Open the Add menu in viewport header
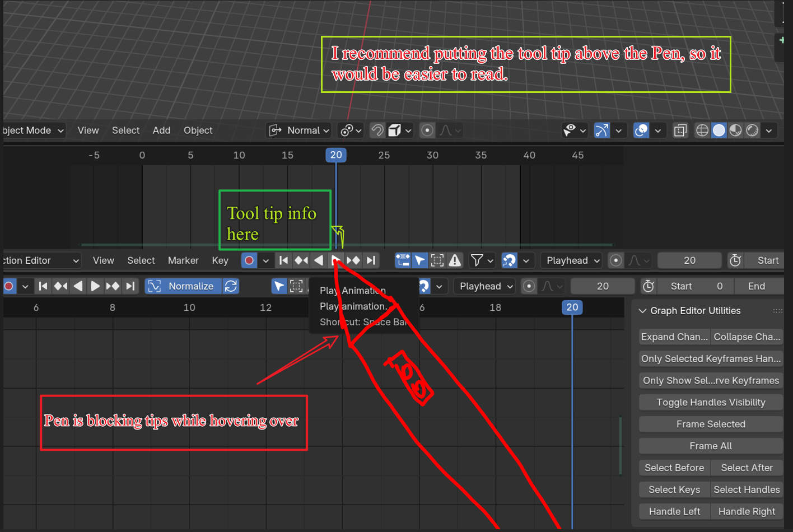Image resolution: width=793 pixels, height=532 pixels. (x=161, y=130)
